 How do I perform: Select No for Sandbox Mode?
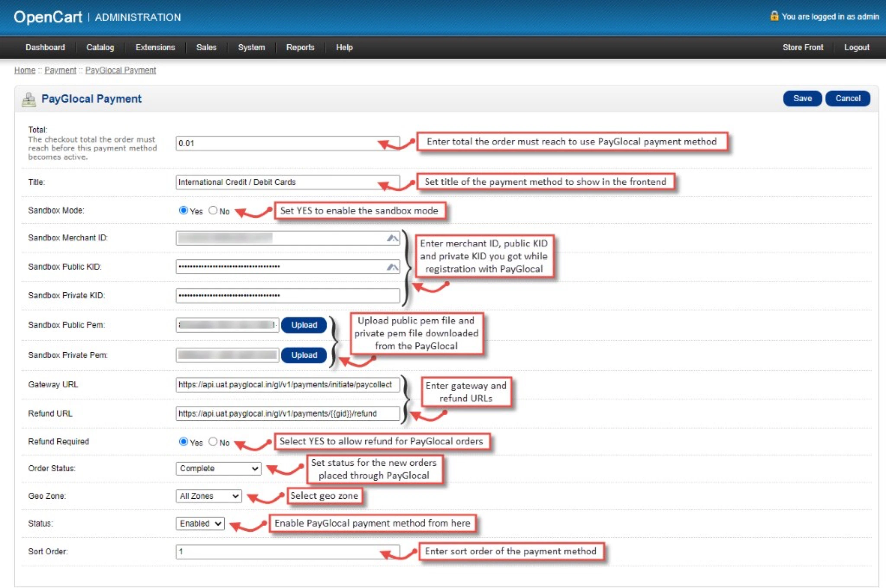[x=213, y=211]
